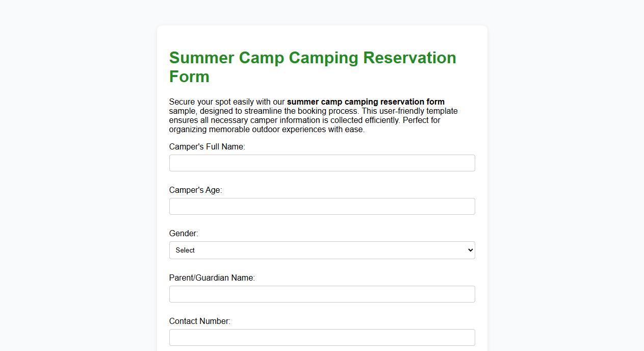The height and width of the screenshot is (351, 644).
Task: Click the green form title heading
Action: point(313,67)
